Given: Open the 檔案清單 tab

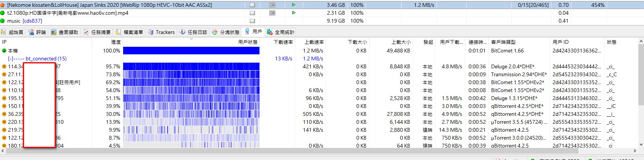Looking at the screenshot, I should (130, 32).
